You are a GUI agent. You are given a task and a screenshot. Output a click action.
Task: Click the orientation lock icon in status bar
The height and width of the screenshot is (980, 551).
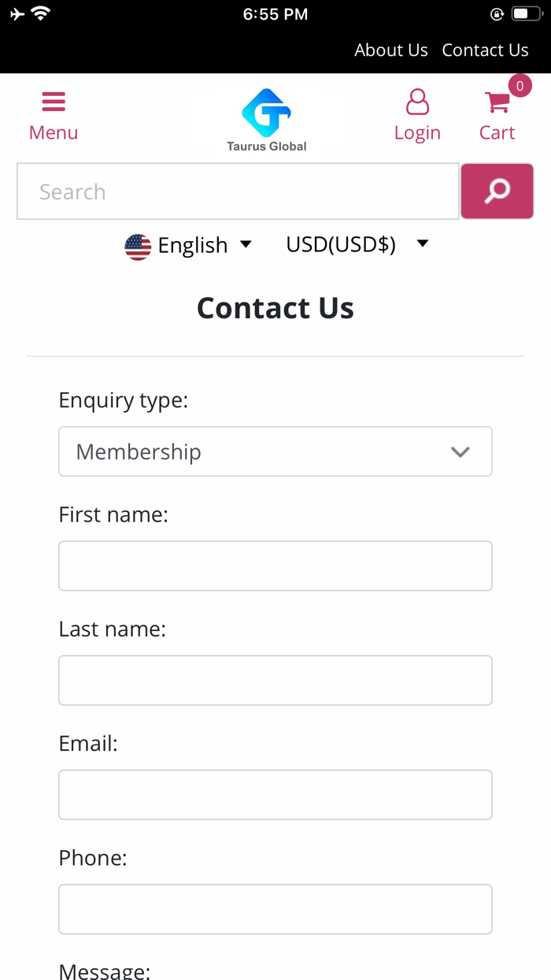click(x=496, y=13)
